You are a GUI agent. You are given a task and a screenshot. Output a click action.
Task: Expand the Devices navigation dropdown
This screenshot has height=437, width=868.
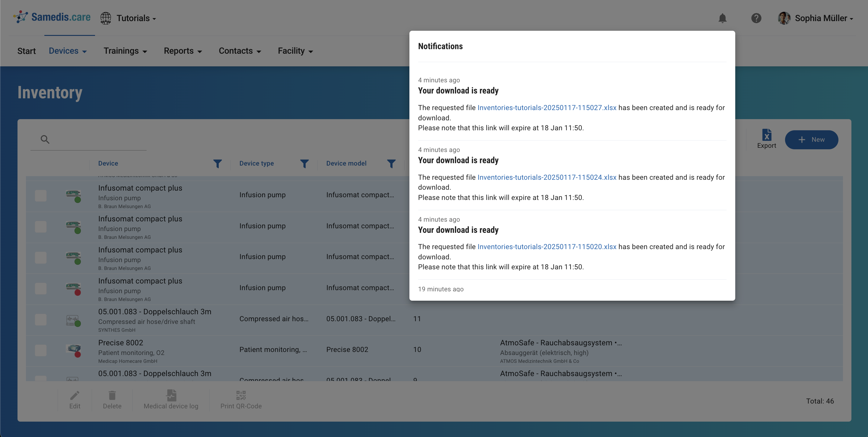68,51
